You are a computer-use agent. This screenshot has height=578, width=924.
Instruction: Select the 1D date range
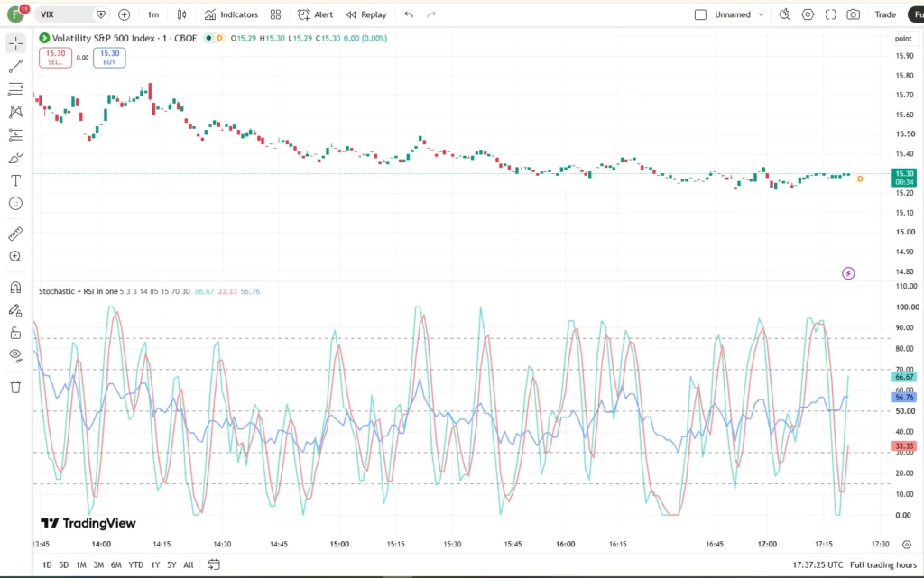pyautogui.click(x=47, y=564)
